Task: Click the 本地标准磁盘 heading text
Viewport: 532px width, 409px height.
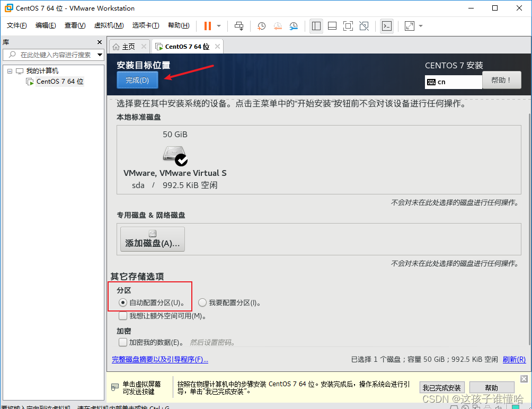Action: coord(139,117)
